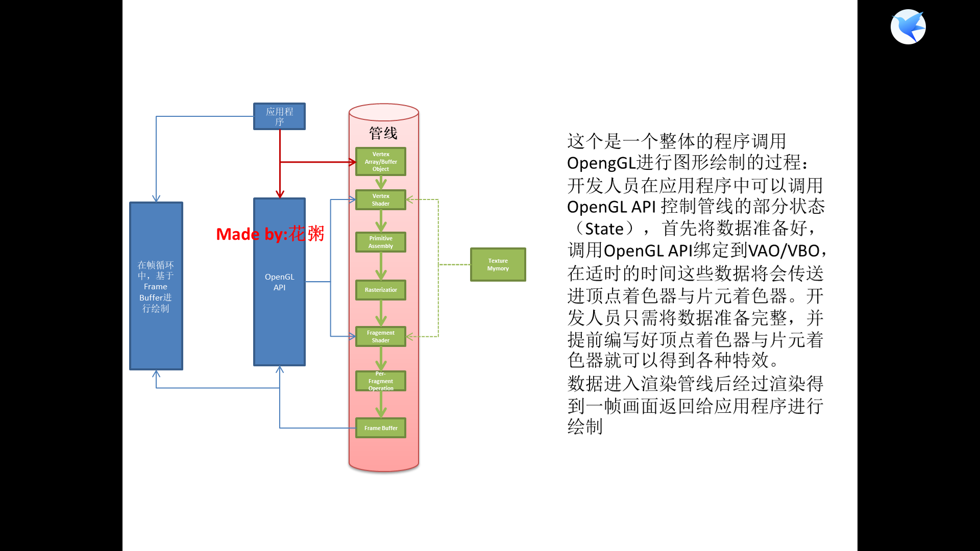The height and width of the screenshot is (551, 980).
Task: Toggle the Per-Fragment Operation stage
Action: (x=380, y=382)
